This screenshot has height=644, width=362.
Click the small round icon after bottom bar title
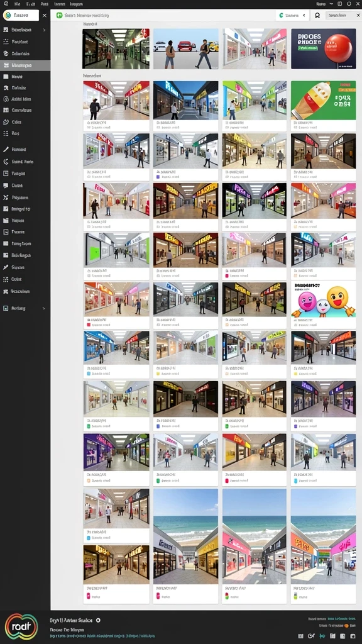coord(98,620)
